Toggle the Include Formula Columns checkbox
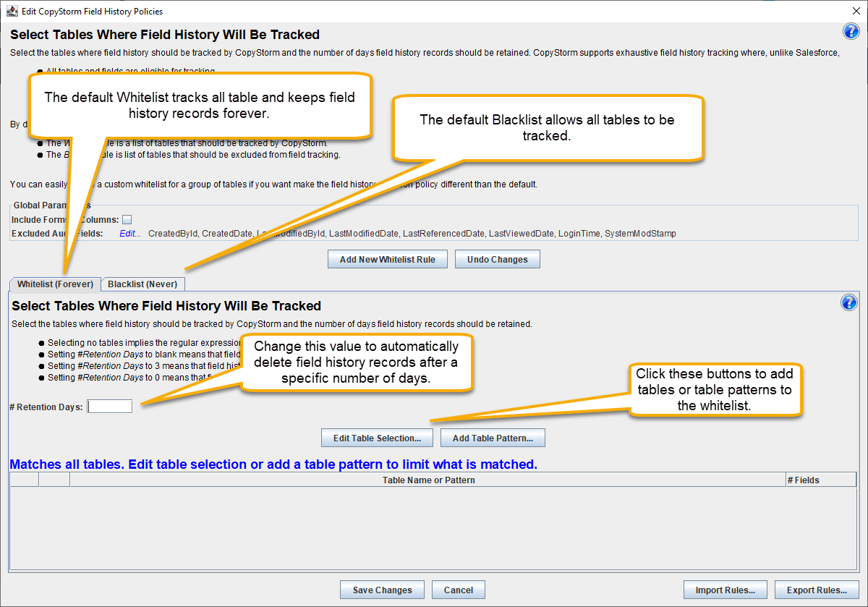868x607 pixels. (x=127, y=219)
